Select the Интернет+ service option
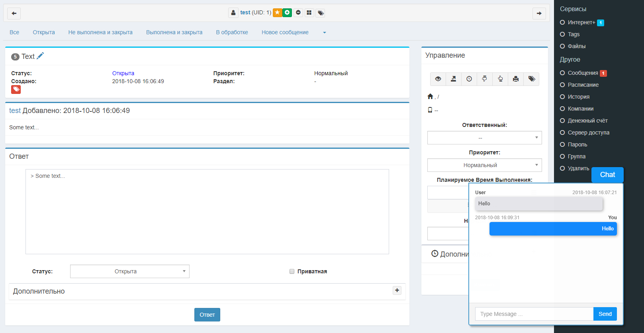This screenshot has width=644, height=333. coord(581,22)
